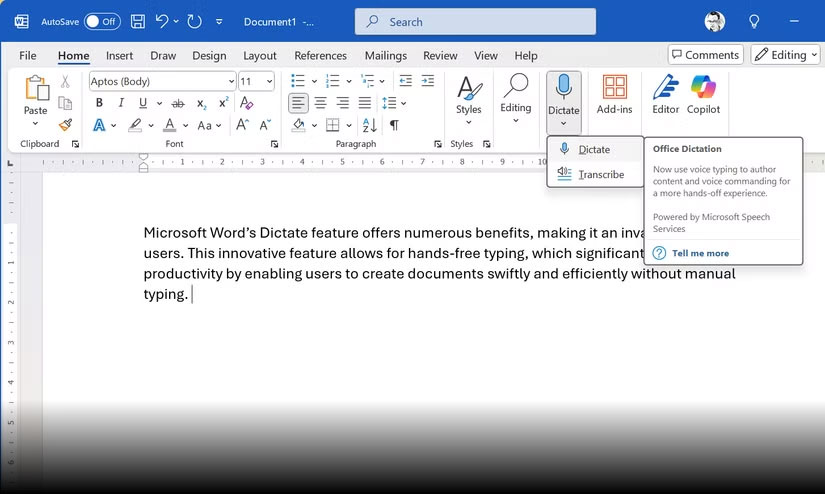Expand the font name combo box

click(x=231, y=81)
